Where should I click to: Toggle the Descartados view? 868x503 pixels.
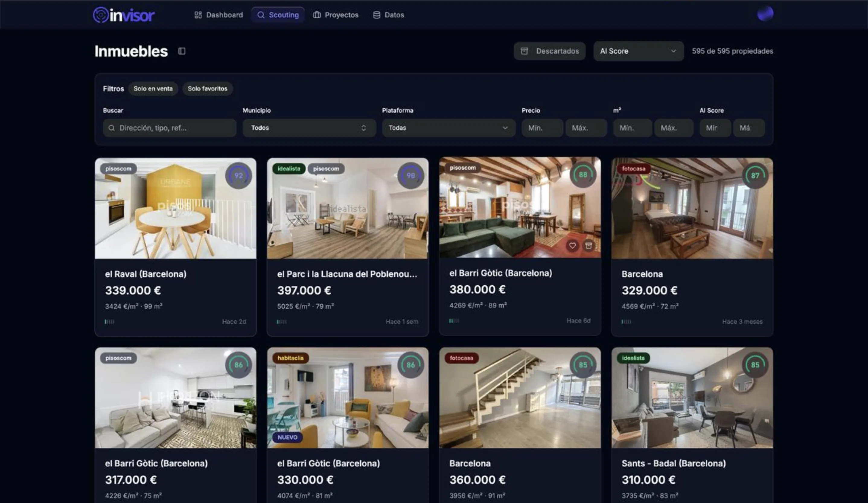[550, 51]
